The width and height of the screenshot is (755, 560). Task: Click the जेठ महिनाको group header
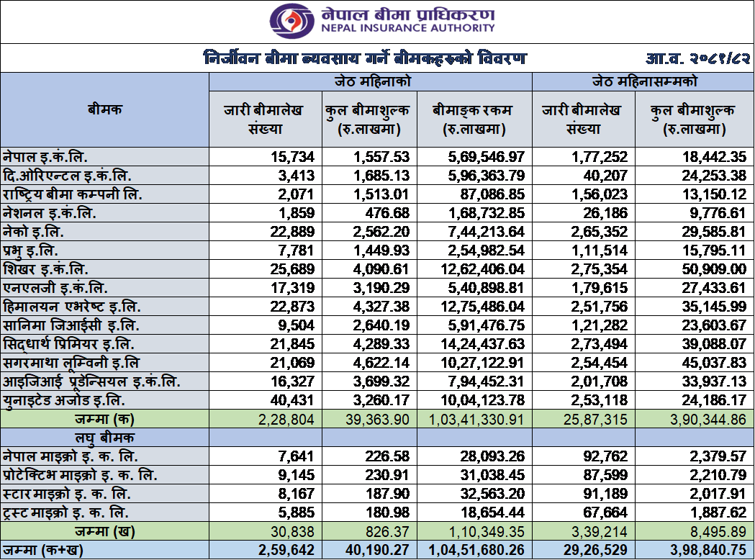[371, 81]
